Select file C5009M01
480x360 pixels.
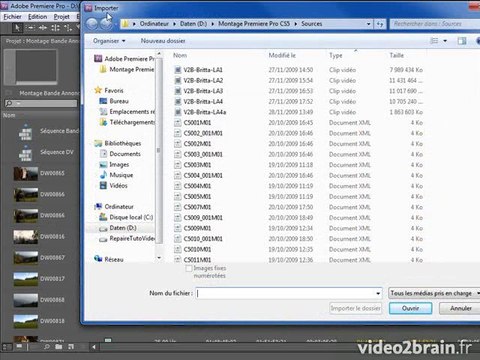(x=197, y=228)
